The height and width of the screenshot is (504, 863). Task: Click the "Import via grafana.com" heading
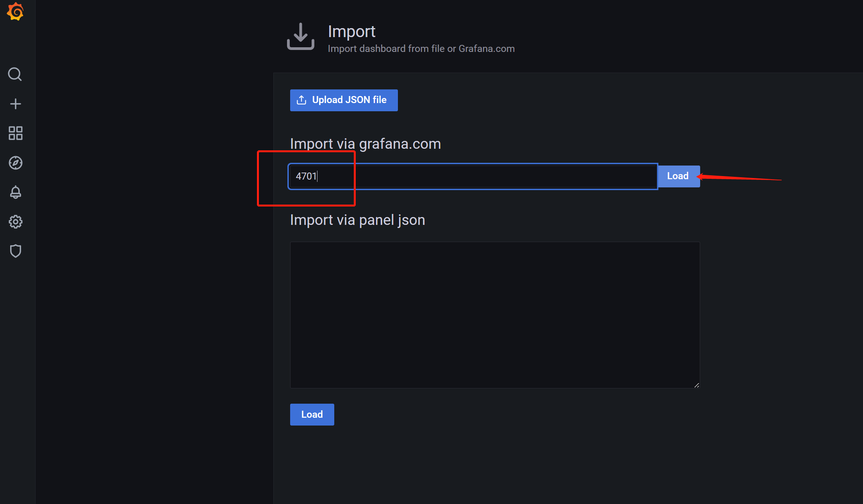click(x=366, y=144)
